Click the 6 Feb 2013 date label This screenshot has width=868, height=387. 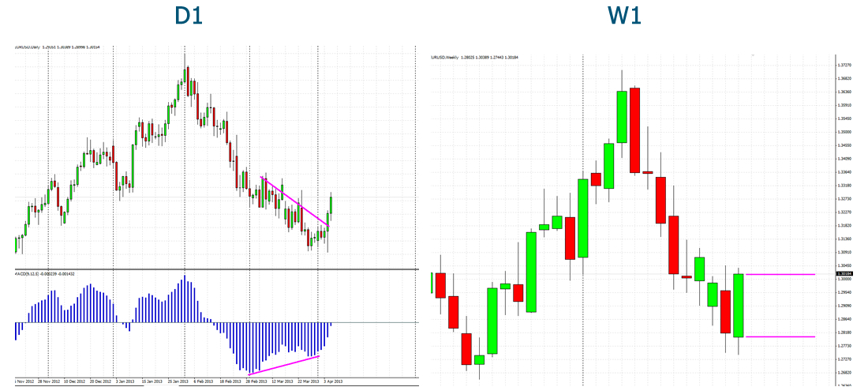coord(203,381)
